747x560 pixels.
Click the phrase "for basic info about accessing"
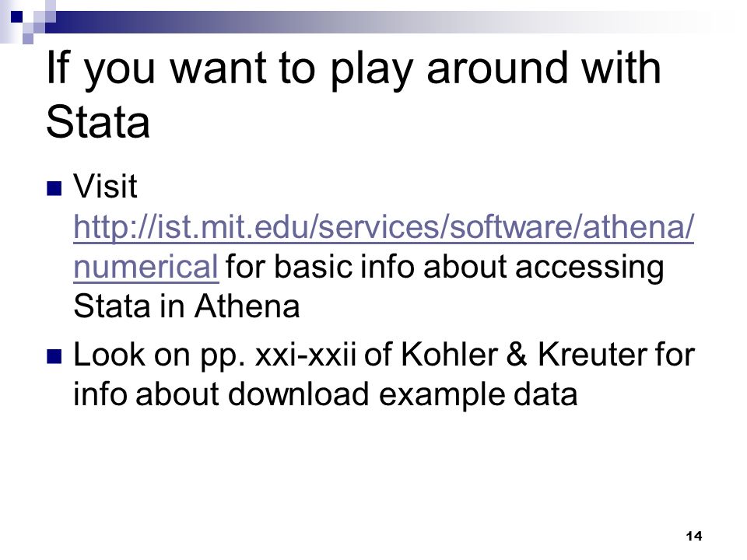(444, 267)
